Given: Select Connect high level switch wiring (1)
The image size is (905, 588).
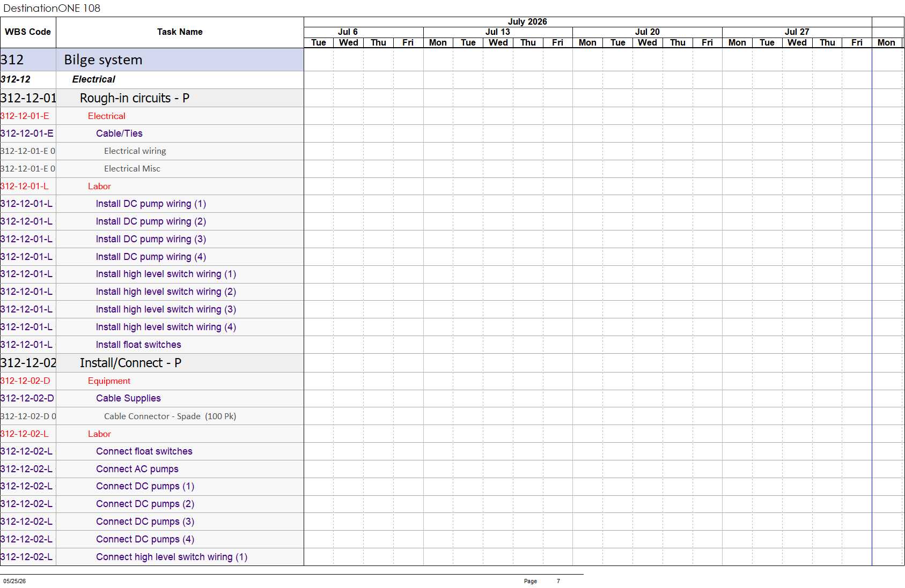Looking at the screenshot, I should click(x=152, y=557).
